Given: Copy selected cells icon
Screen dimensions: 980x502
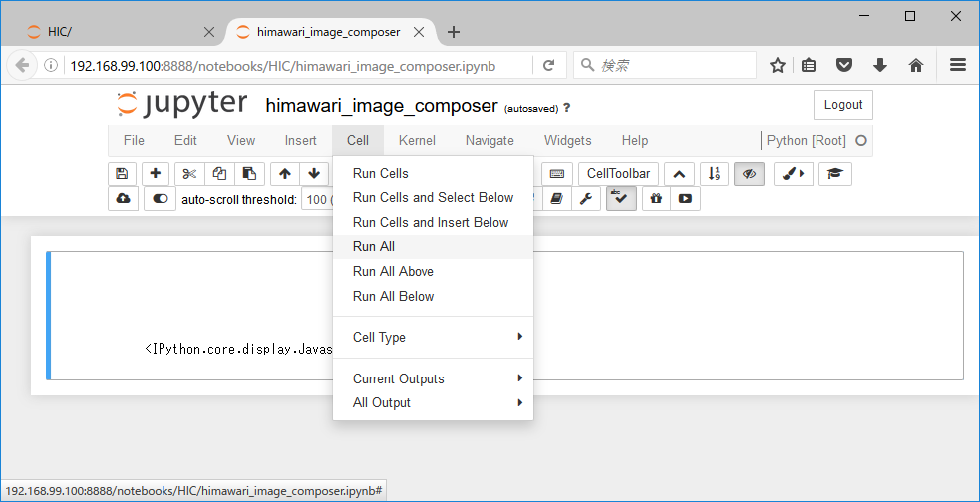Looking at the screenshot, I should pos(219,174).
